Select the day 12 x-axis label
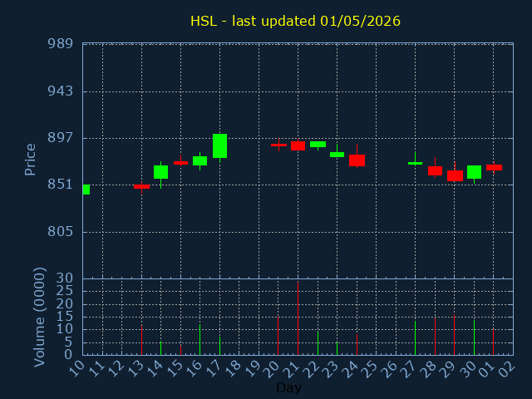The height and width of the screenshot is (399, 532). click(x=116, y=368)
